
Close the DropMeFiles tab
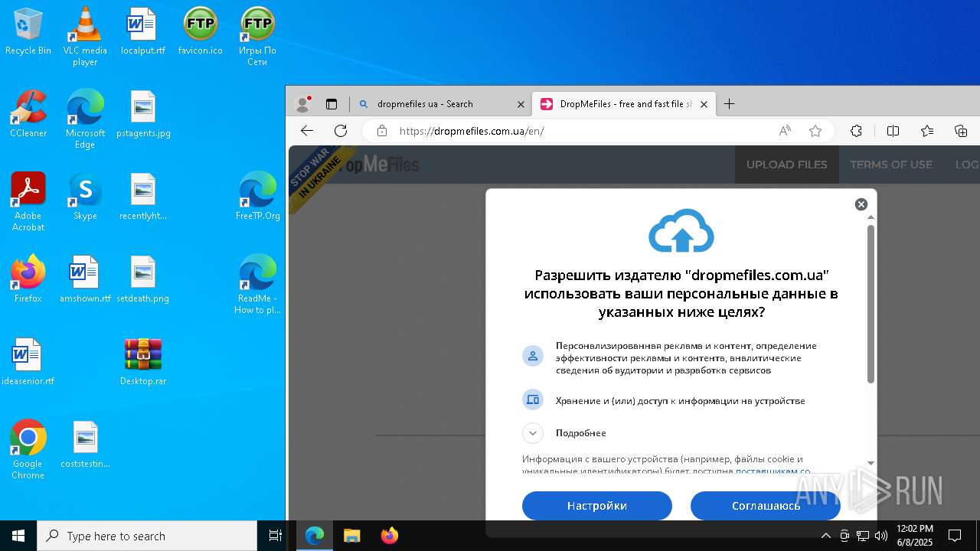[x=704, y=104]
